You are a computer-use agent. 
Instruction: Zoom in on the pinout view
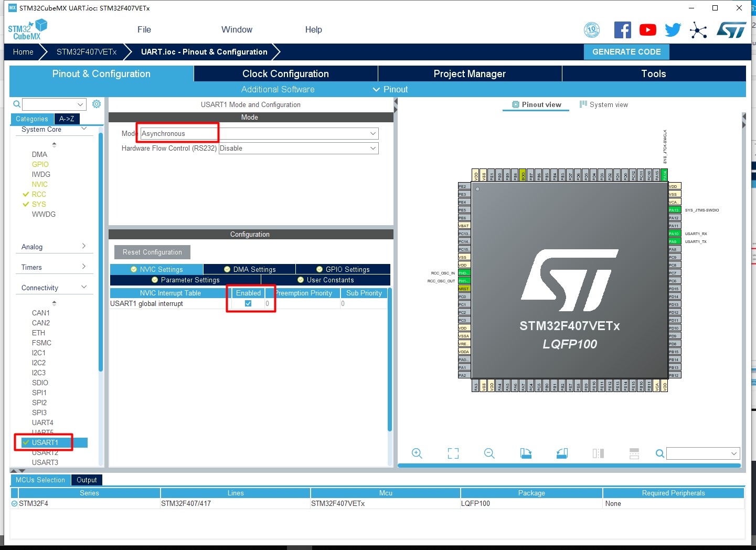tap(417, 453)
